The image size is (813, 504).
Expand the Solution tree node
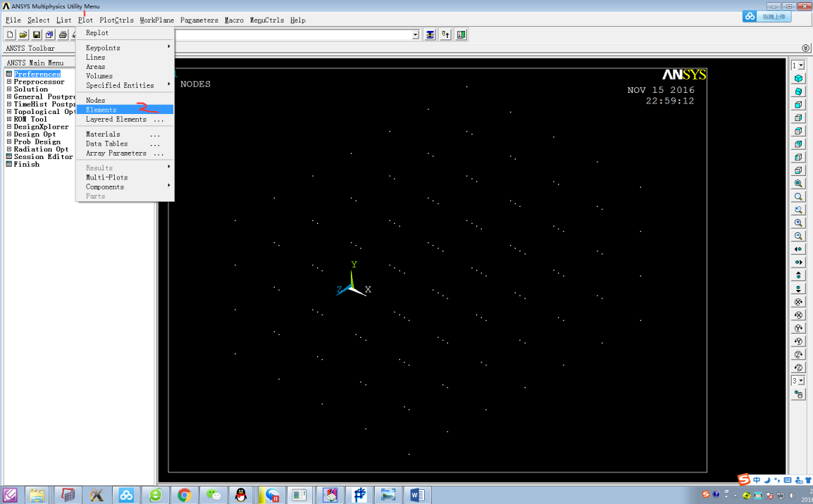pyautogui.click(x=9, y=89)
